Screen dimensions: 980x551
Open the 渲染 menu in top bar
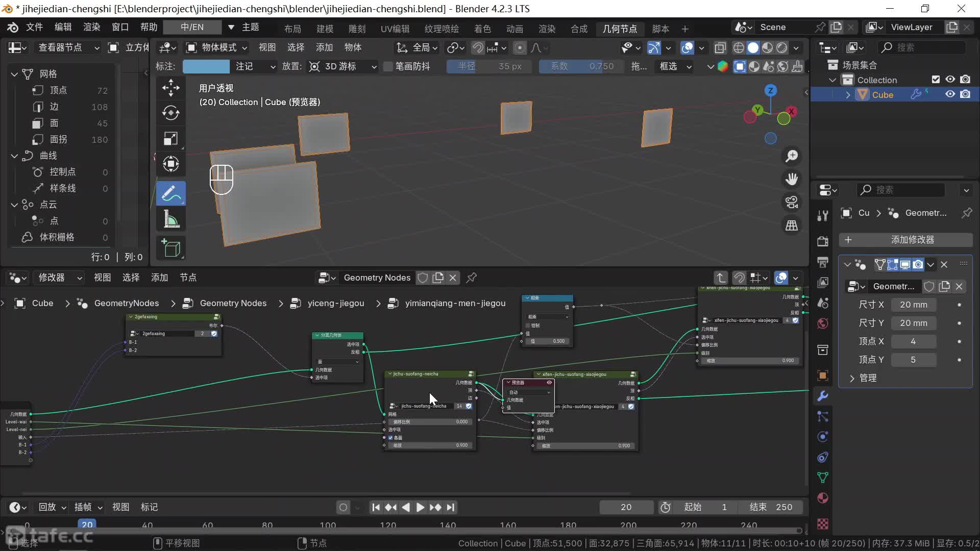(x=91, y=27)
